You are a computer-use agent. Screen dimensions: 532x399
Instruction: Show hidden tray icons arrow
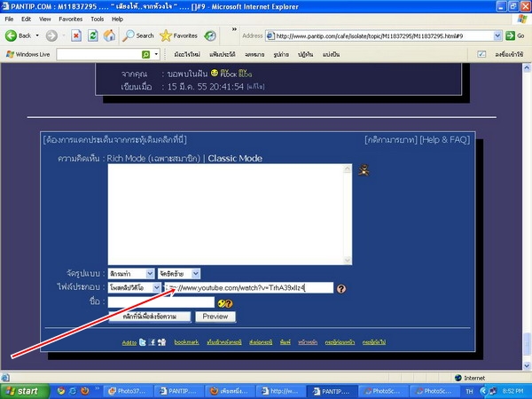click(483, 391)
